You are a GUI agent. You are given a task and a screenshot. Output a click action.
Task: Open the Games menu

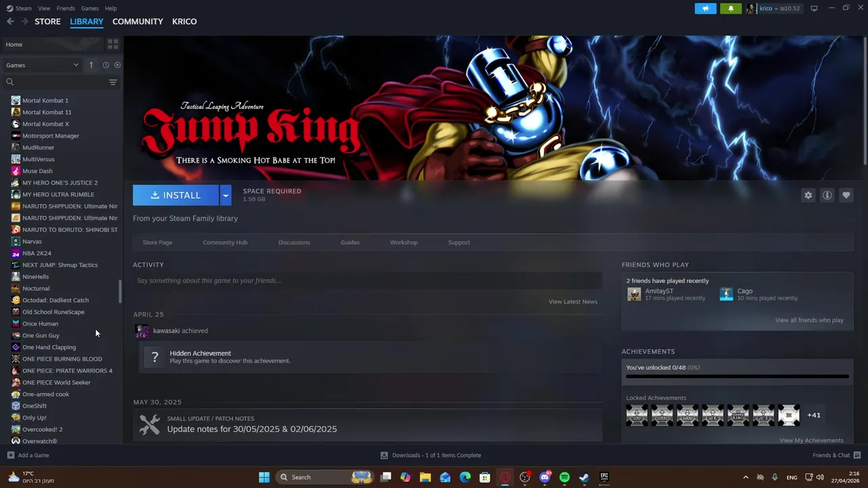[90, 8]
